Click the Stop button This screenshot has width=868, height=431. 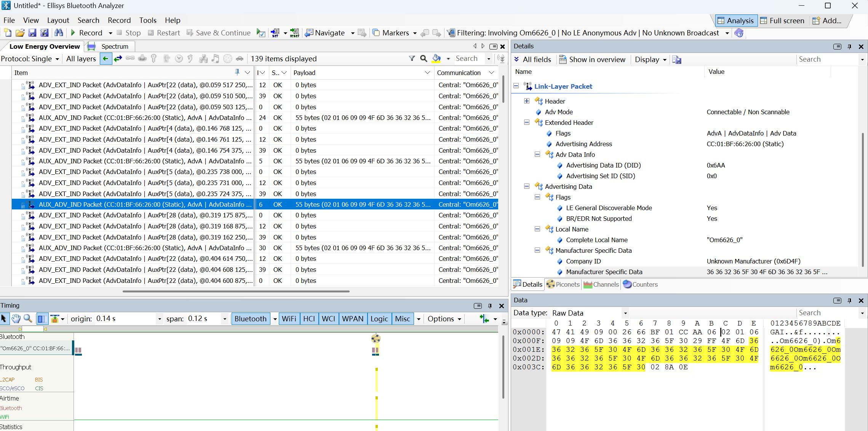click(129, 33)
